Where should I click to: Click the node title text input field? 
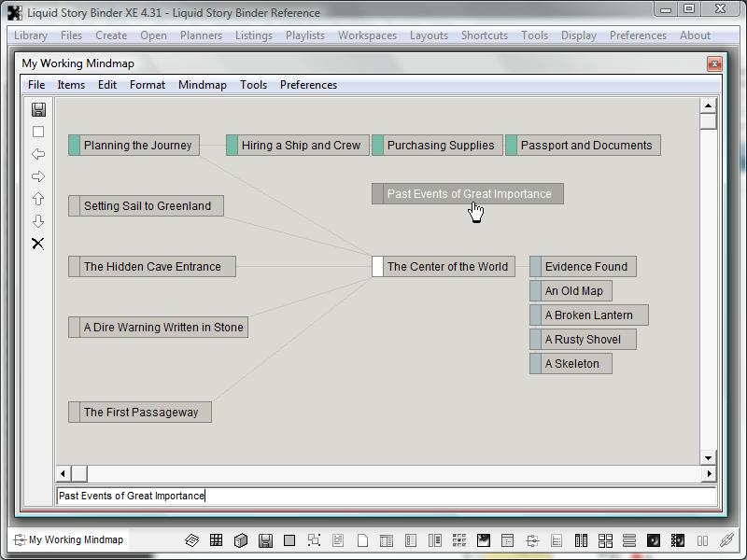[x=386, y=496]
